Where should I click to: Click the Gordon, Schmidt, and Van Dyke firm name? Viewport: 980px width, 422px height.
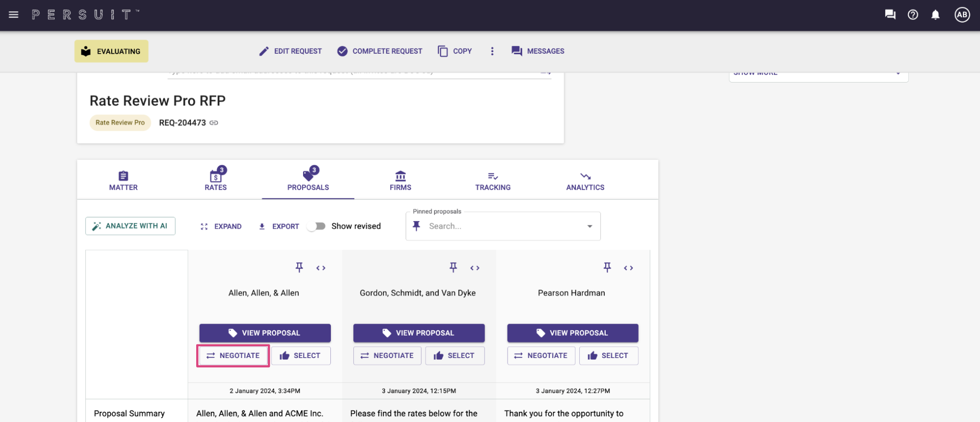(418, 293)
